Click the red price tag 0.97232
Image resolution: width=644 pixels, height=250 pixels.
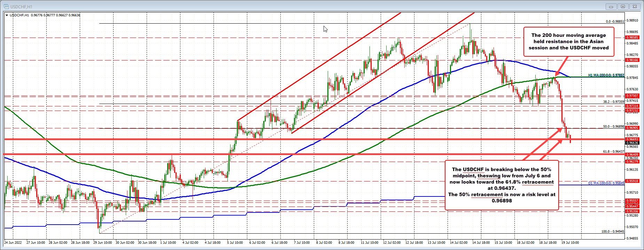click(633, 110)
